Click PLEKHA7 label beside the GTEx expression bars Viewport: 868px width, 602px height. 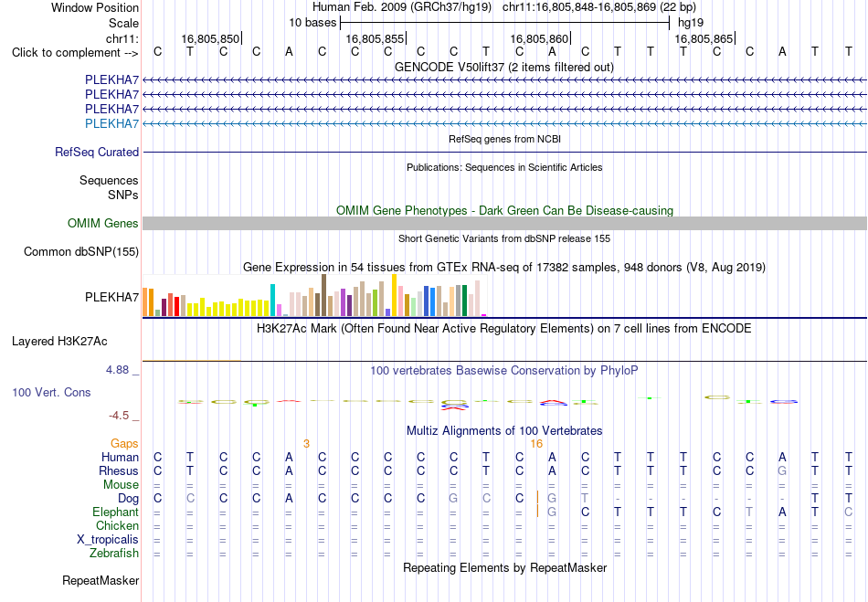[111, 298]
